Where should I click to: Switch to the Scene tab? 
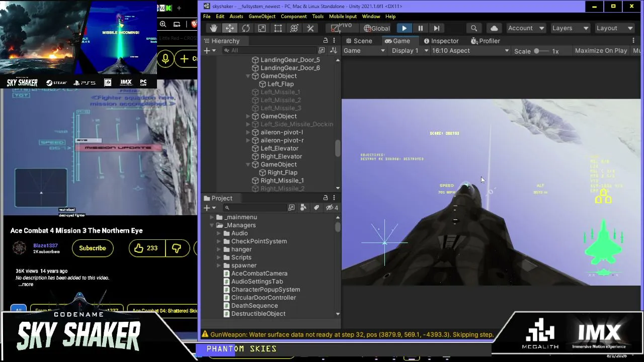pyautogui.click(x=359, y=41)
